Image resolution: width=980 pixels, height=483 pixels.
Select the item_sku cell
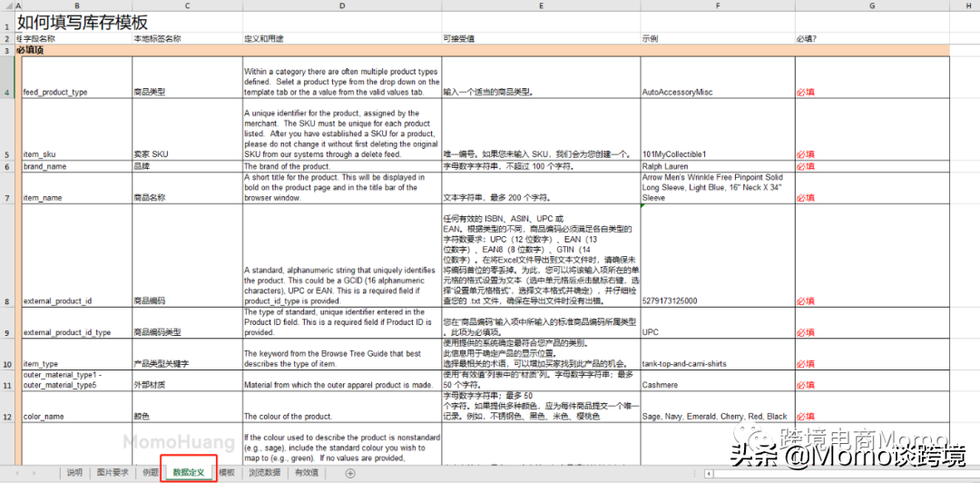point(76,130)
